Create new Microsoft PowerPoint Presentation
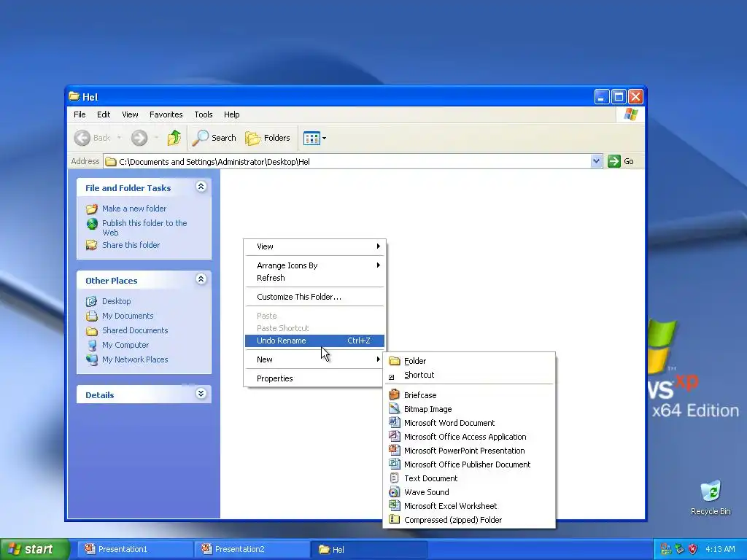The height and width of the screenshot is (560, 747). click(x=469, y=451)
